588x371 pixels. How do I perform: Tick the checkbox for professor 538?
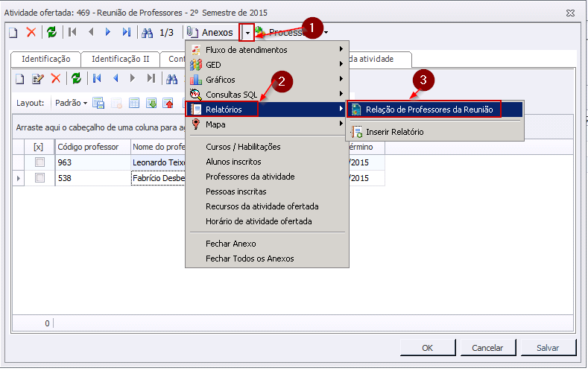pyautogui.click(x=39, y=178)
